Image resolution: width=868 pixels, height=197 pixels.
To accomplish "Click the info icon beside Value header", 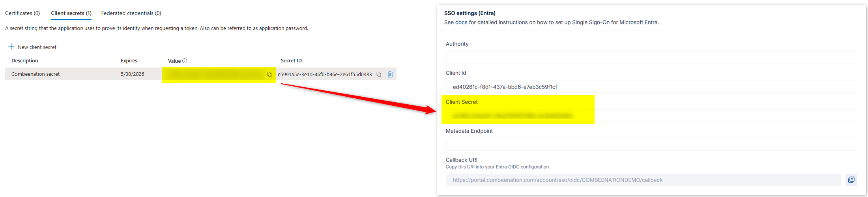I will (x=185, y=61).
